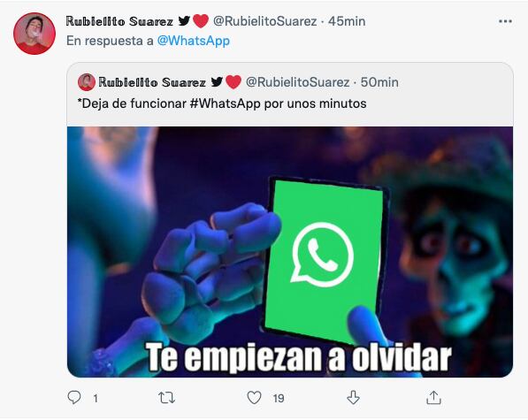This screenshot has height=420, width=528.
Task: Open the quoted tweet's 50min timestamp
Action: [x=379, y=82]
